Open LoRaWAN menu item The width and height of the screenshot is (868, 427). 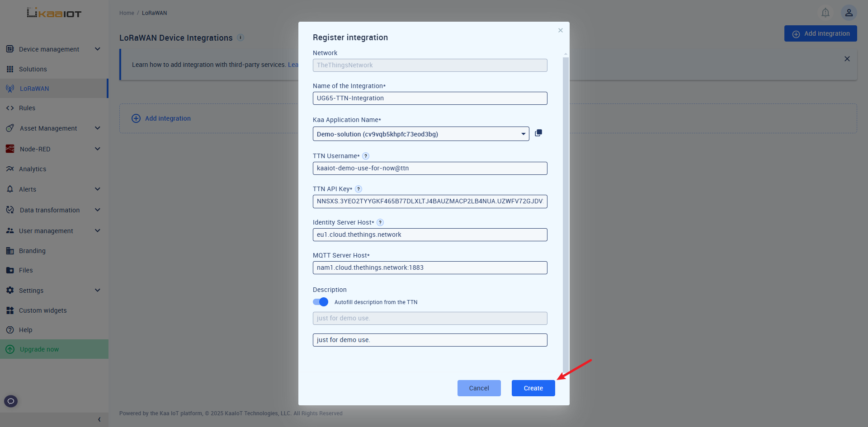(x=54, y=89)
